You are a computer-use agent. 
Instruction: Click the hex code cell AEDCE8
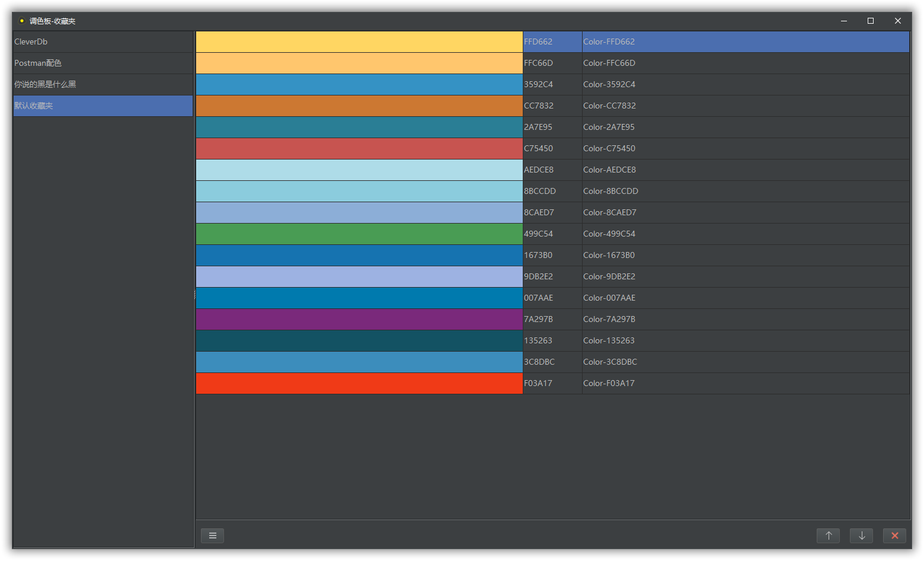[552, 170]
